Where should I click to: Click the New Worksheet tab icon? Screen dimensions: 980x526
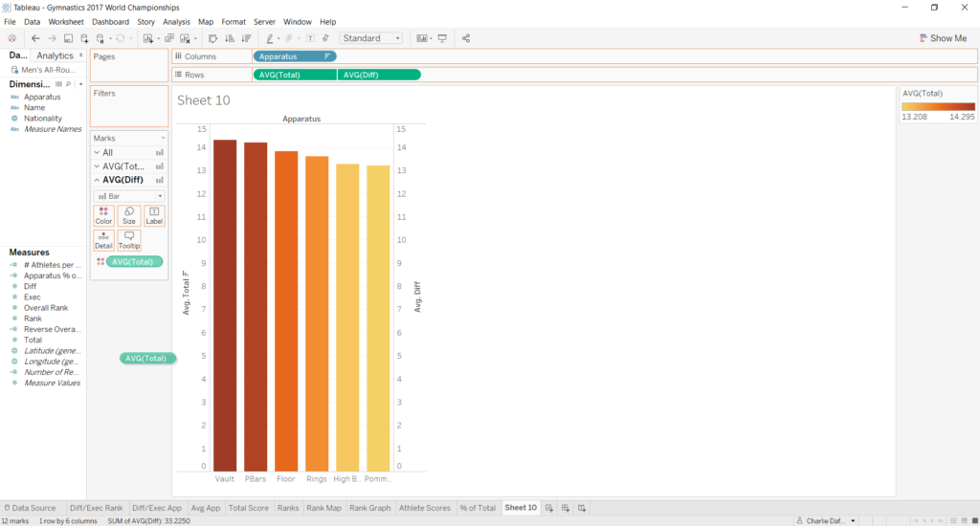point(550,508)
